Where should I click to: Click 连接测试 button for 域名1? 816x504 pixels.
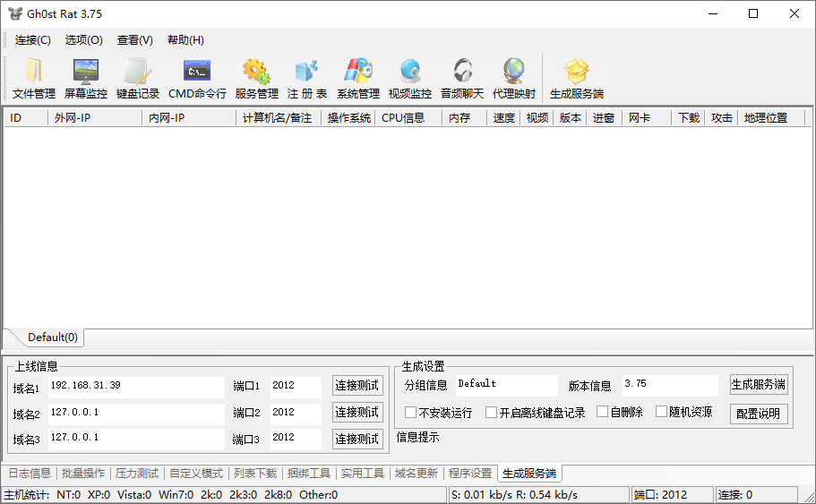point(357,386)
